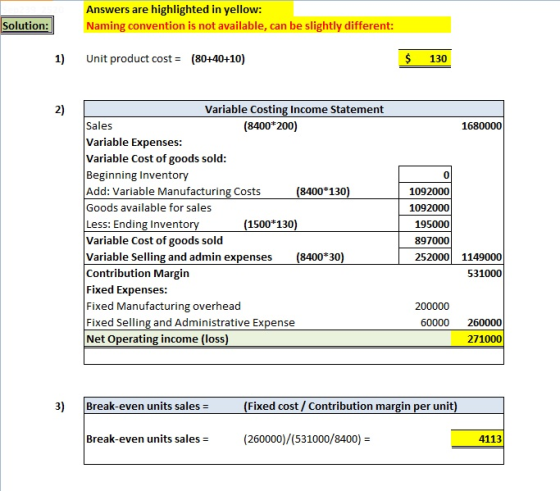Click the 1149000 total variable expenses

(481, 257)
